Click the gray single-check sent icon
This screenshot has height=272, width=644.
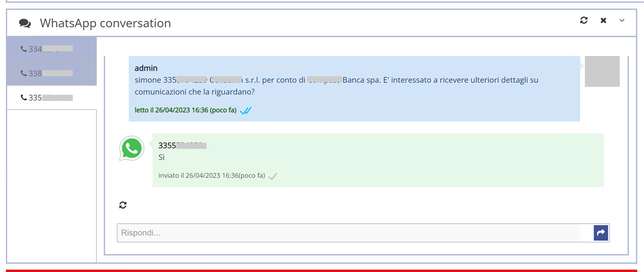point(273,176)
